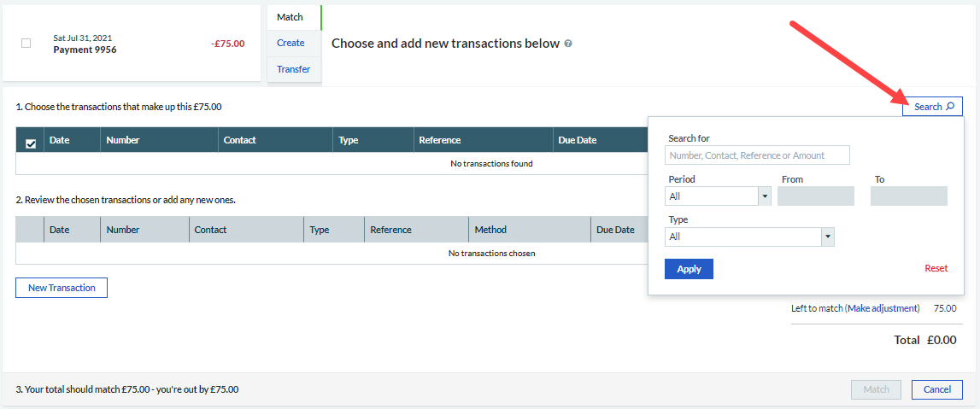Viewport: 980px width, 409px height.
Task: Click the Apply button
Action: pos(689,269)
